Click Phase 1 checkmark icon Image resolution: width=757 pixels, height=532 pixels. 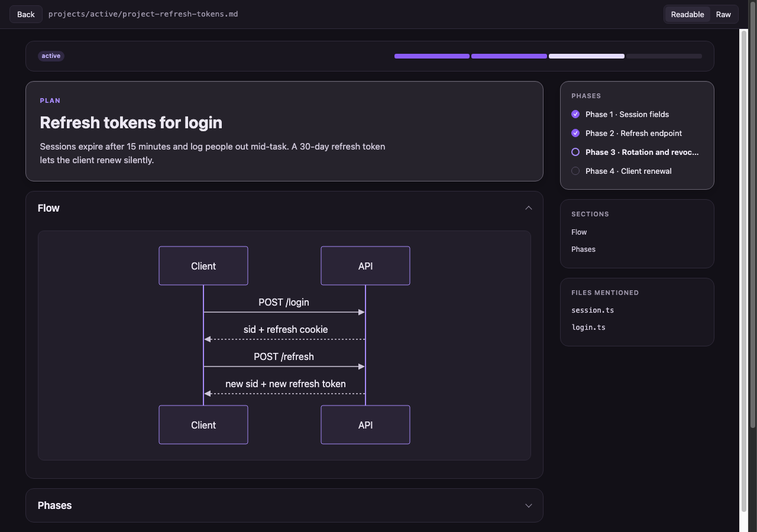pyautogui.click(x=575, y=114)
